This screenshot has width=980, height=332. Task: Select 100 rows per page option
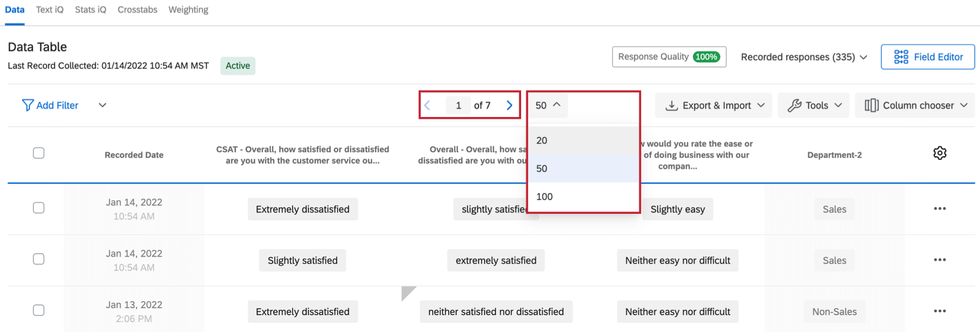(x=545, y=197)
